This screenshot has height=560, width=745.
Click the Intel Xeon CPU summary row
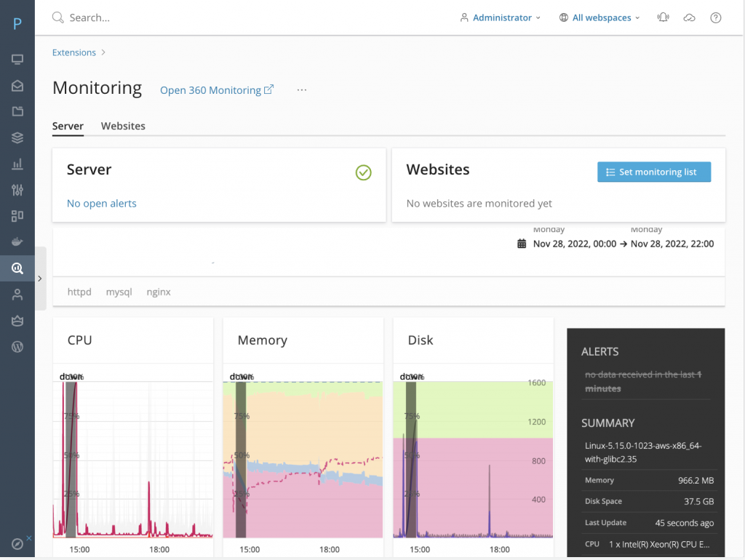tap(649, 544)
